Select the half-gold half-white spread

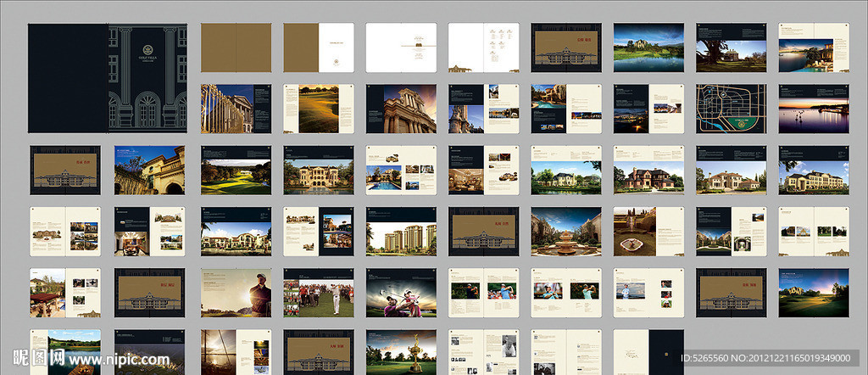point(319,48)
